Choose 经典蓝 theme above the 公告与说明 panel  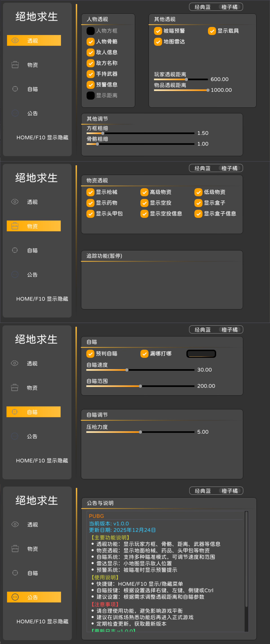click(203, 491)
